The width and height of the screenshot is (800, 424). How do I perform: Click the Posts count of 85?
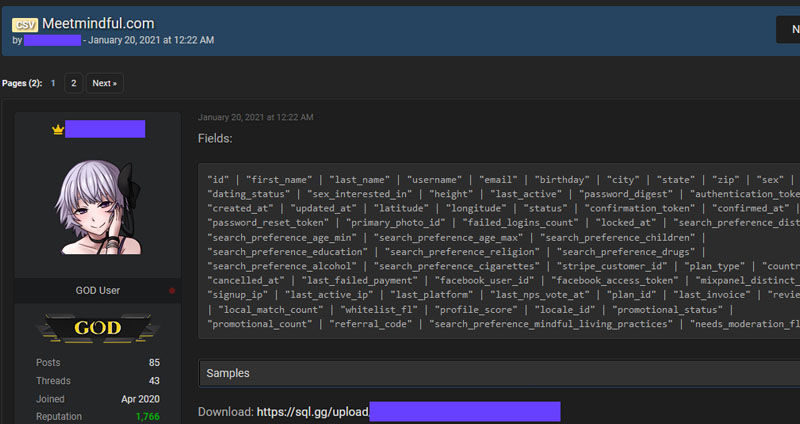[x=154, y=362]
